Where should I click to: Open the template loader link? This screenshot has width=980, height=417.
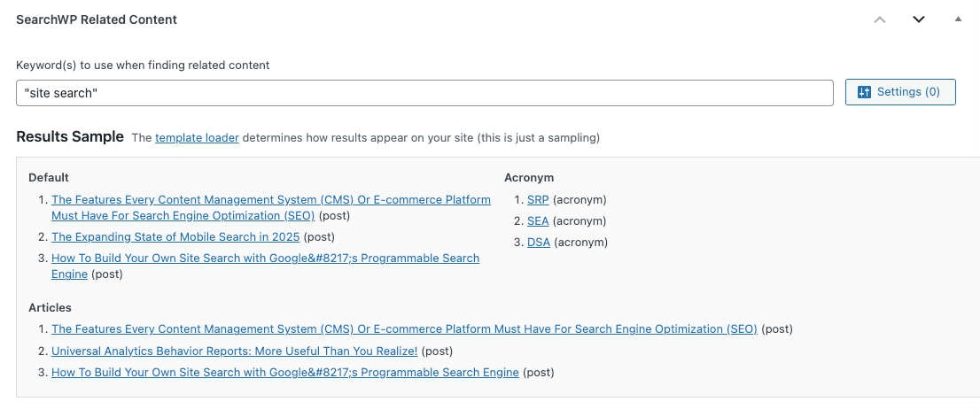tap(197, 138)
